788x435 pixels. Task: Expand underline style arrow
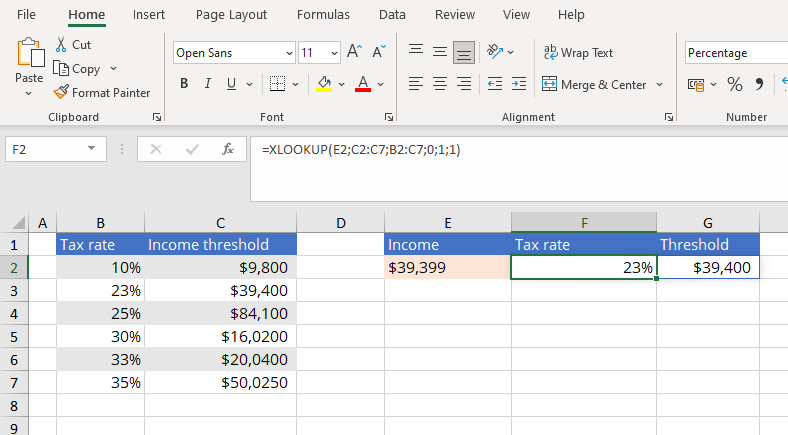point(249,84)
